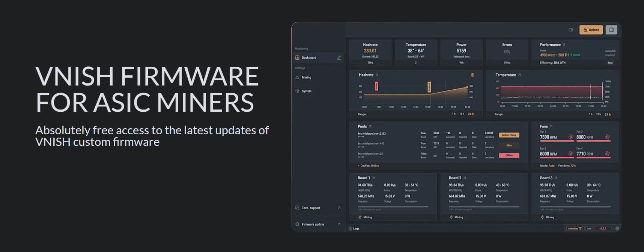Click the Board 3 chip status progress bar

click(575, 207)
